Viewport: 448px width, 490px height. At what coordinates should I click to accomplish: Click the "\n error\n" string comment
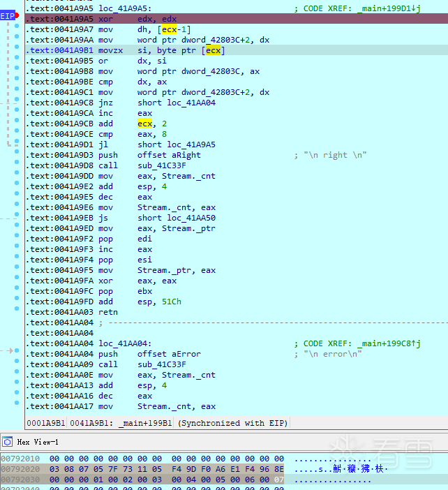point(333,354)
